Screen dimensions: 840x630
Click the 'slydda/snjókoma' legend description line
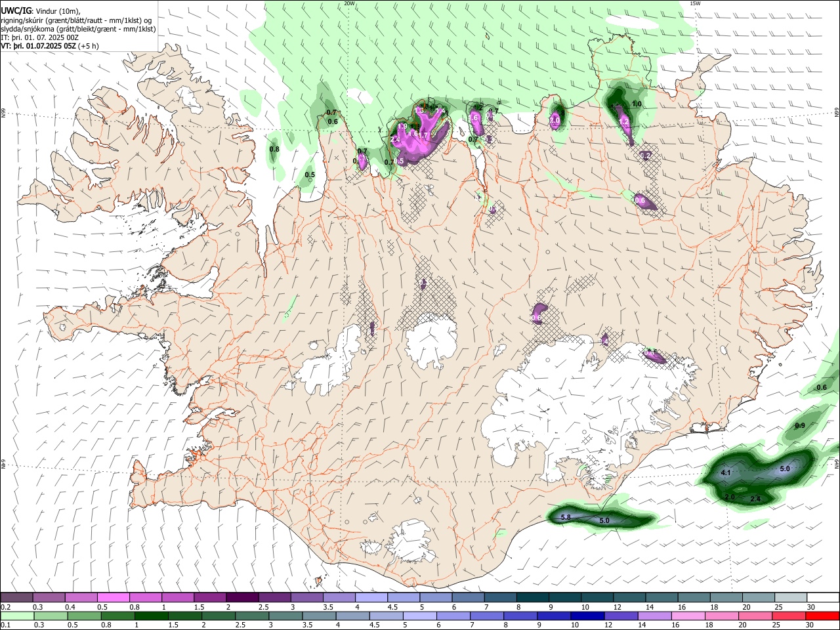click(78, 29)
